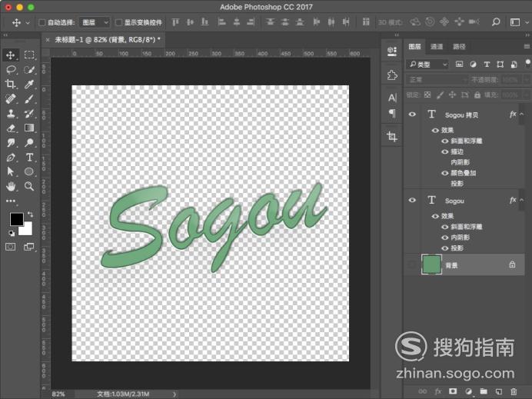Screen dimensions: 532x399
Task: Select the Eyedropper tool
Action: (x=29, y=84)
